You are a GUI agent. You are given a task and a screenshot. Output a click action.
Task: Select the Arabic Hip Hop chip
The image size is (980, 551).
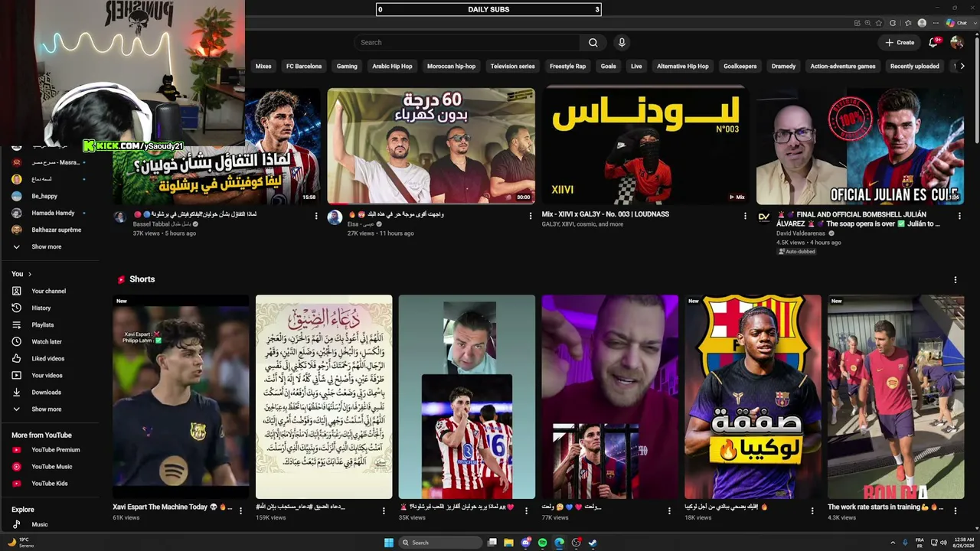coord(392,67)
